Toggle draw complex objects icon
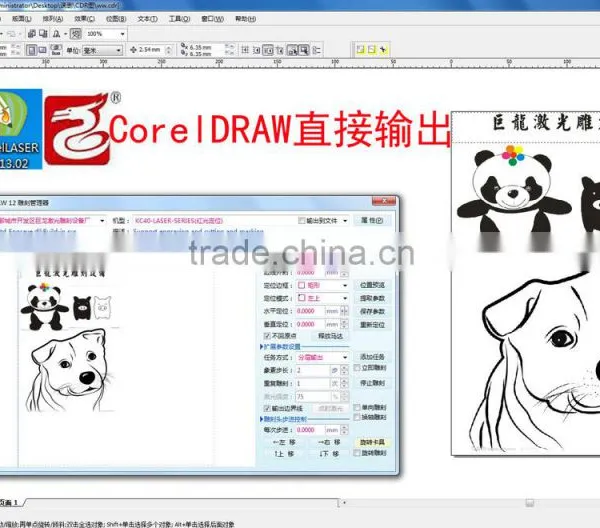The image size is (600, 528). [x=292, y=50]
